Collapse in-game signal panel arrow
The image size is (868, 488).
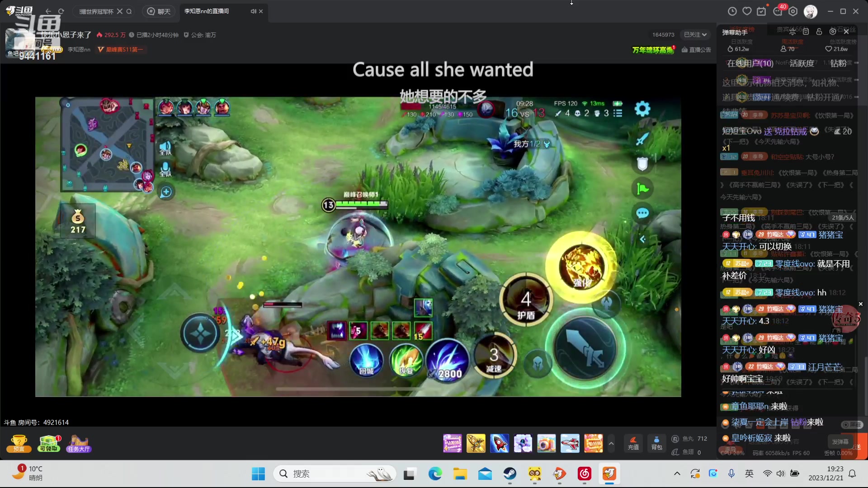[x=642, y=239]
